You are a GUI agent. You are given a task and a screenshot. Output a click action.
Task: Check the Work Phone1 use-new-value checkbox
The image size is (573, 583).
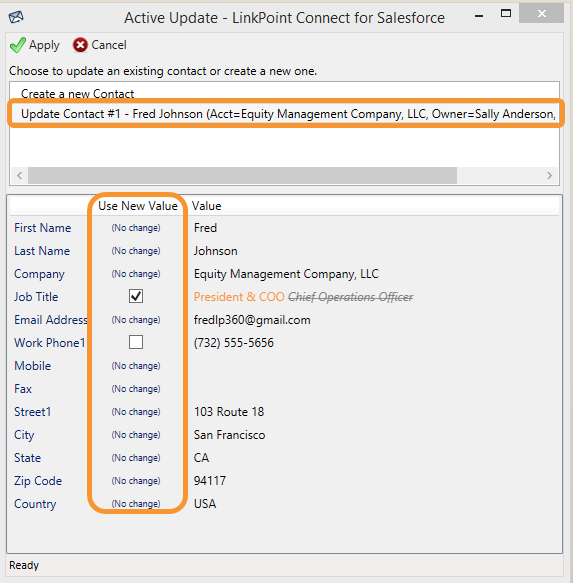[136, 342]
